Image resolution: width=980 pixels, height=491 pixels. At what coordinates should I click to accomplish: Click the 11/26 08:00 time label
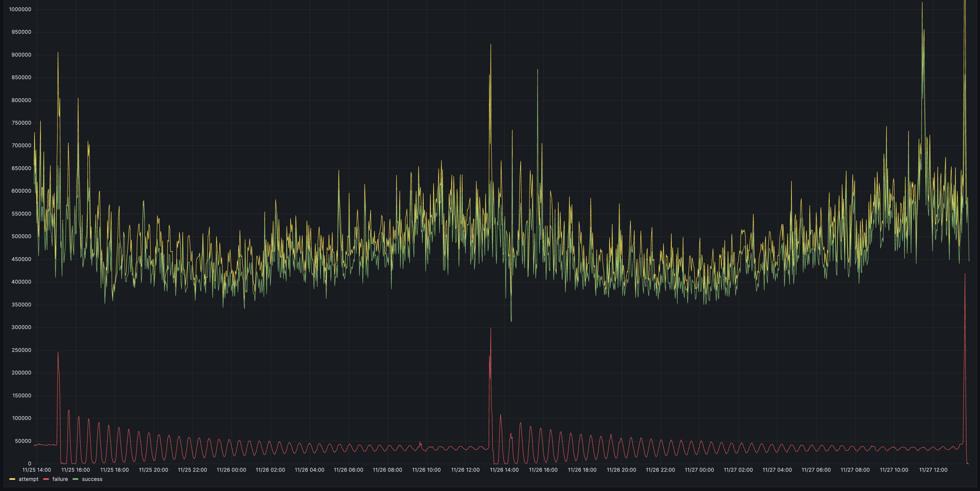coord(387,470)
